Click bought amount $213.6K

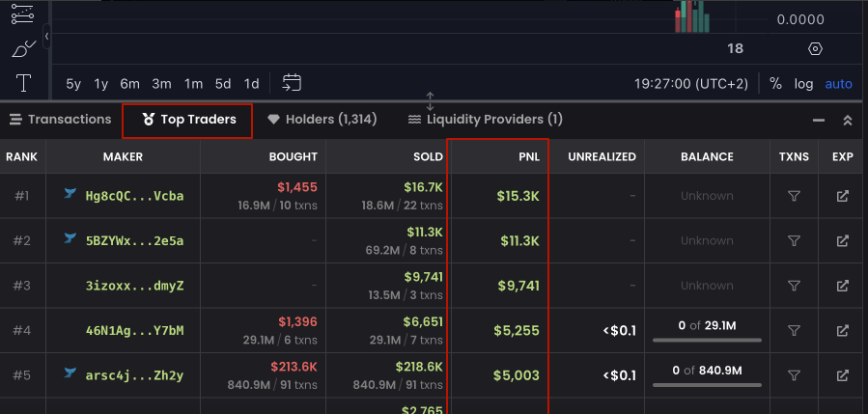pos(294,367)
